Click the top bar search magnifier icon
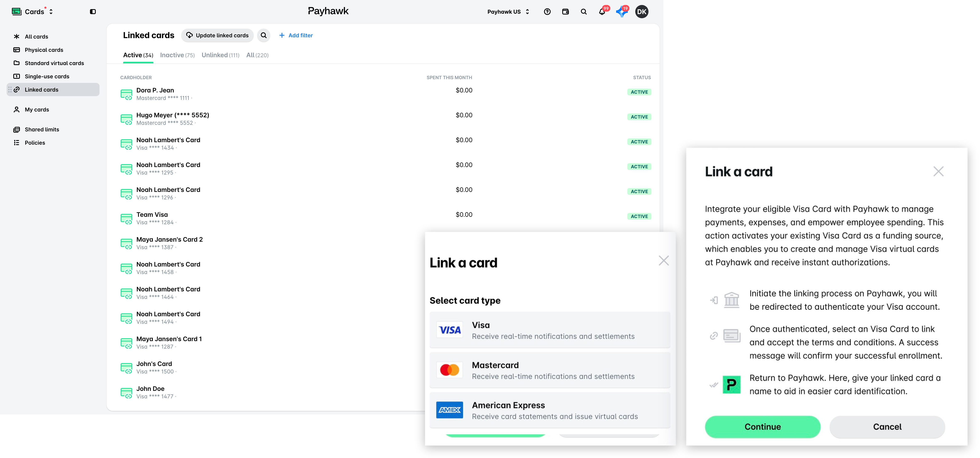 [584, 12]
